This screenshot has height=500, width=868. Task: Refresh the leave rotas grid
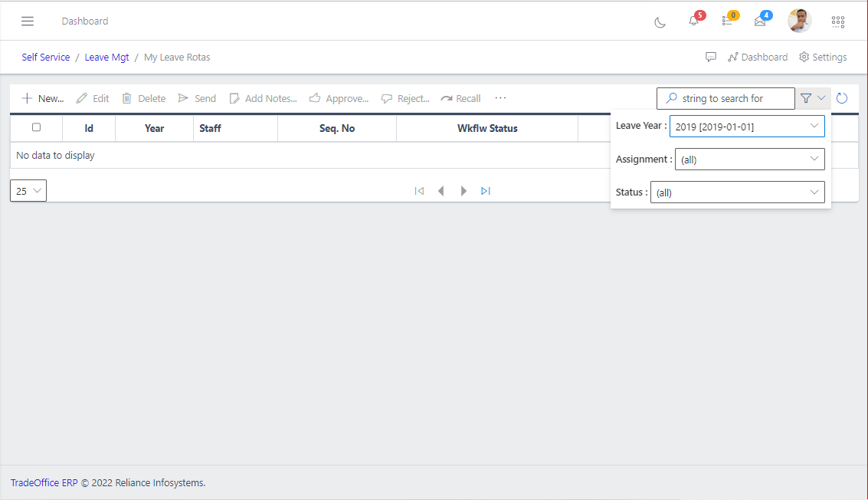click(842, 98)
